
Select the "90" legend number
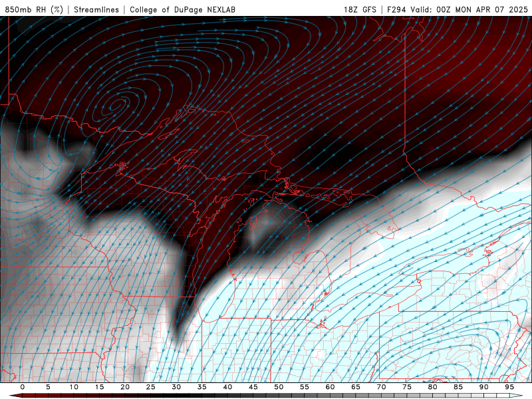coord(483,387)
